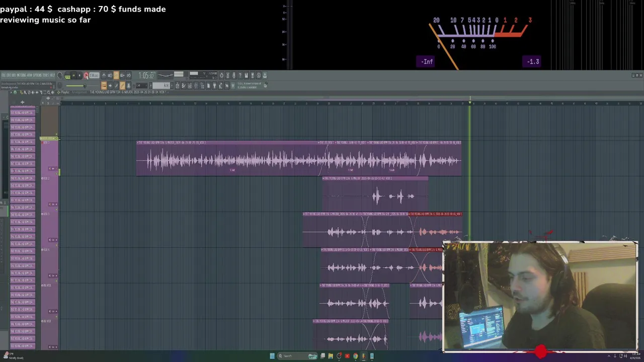This screenshot has height=362, width=644.
Task: Select the Slip tool in playlist toolbar
Action: tap(37, 93)
